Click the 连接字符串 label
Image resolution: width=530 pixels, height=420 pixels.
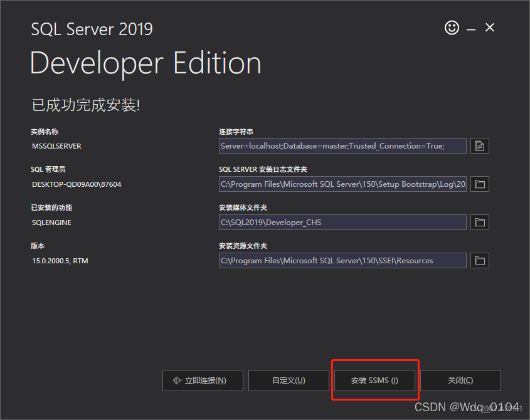(236, 132)
